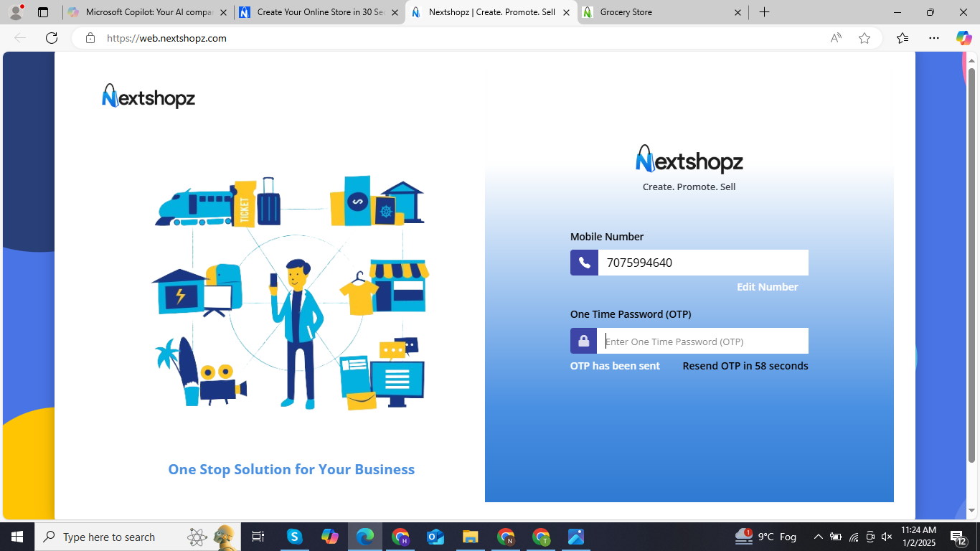Click One Stop Solution for Your Business text

291,469
